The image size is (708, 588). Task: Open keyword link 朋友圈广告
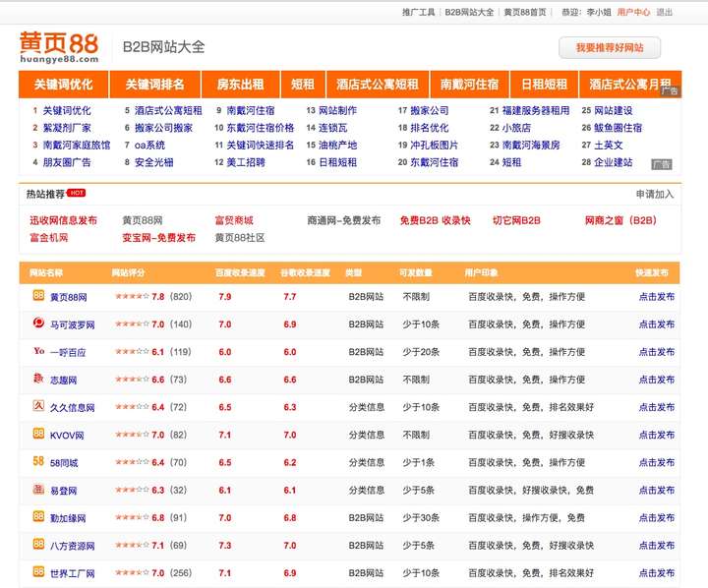[67, 162]
